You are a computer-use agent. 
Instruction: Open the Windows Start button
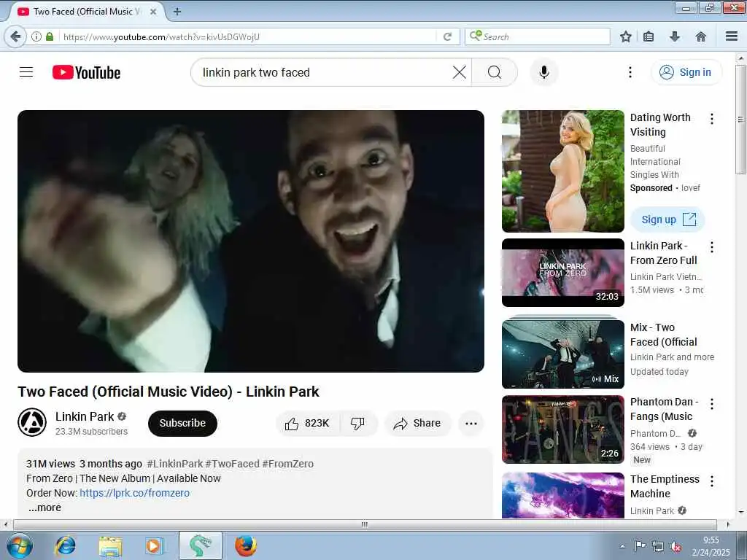click(x=20, y=545)
